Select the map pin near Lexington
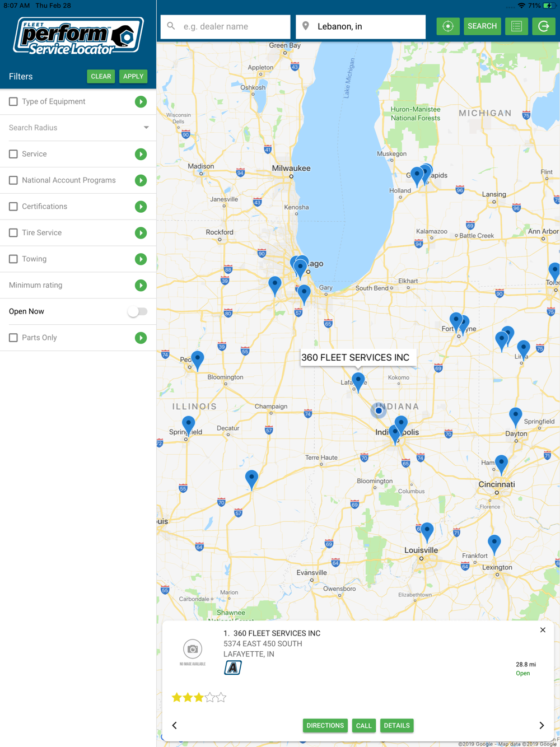 click(494, 544)
